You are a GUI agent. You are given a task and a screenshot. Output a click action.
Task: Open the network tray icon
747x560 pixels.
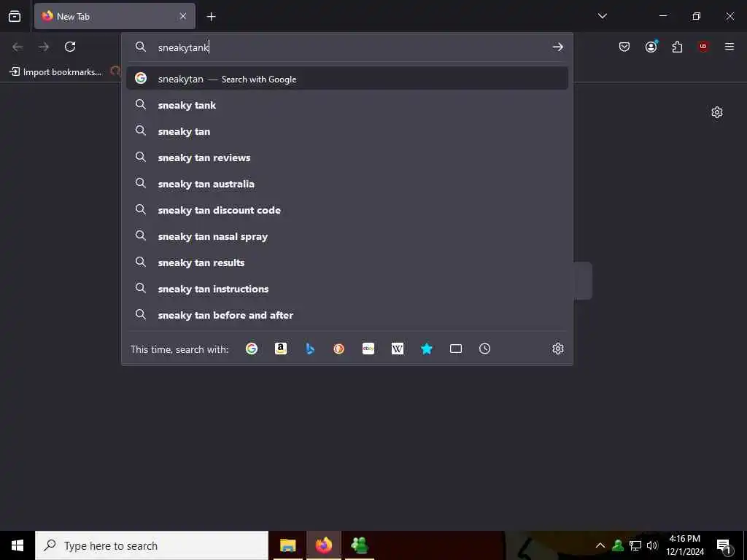(635, 545)
